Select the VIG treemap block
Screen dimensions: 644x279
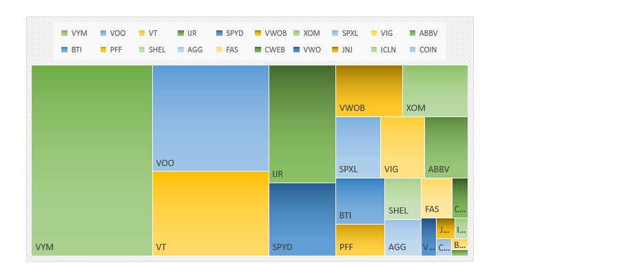pos(402,147)
